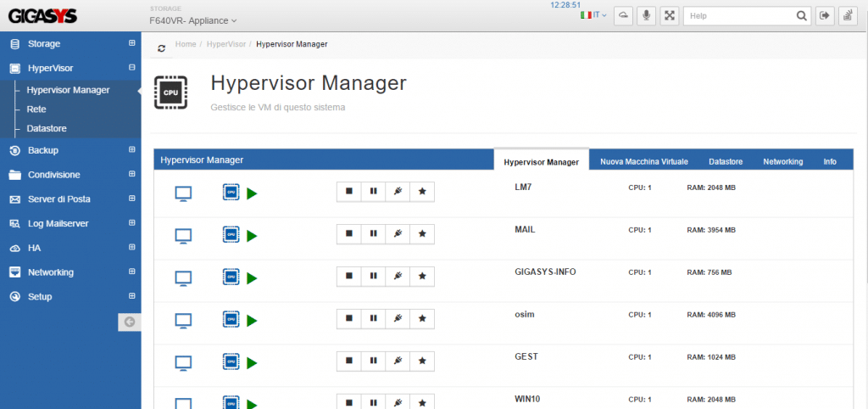Pause the osim virtual machine
The height and width of the screenshot is (409, 868).
point(373,318)
